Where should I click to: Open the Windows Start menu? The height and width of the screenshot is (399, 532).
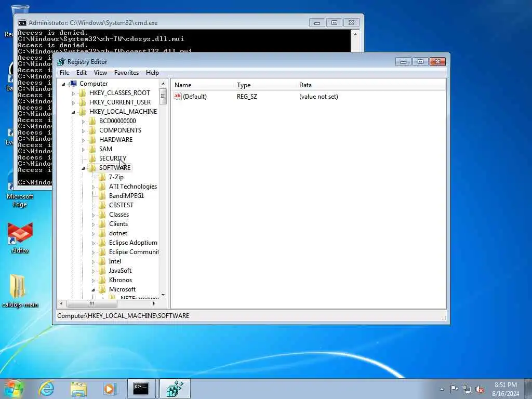14,389
